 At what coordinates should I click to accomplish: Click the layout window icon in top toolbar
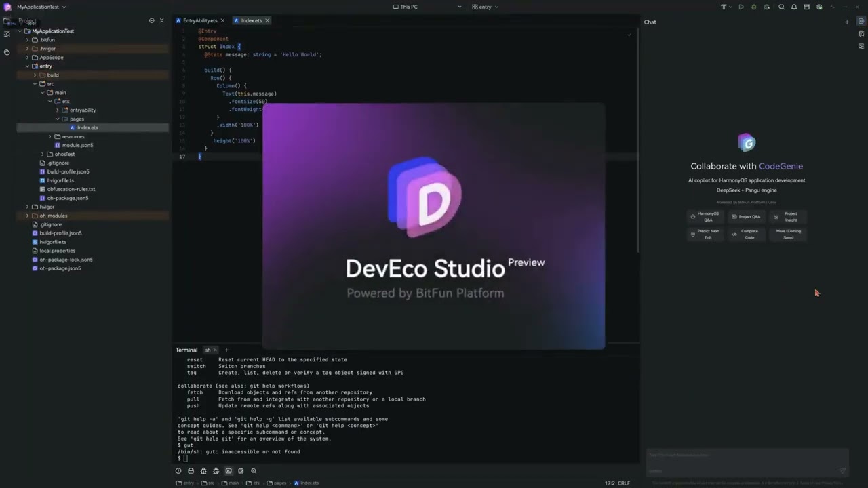click(x=806, y=7)
